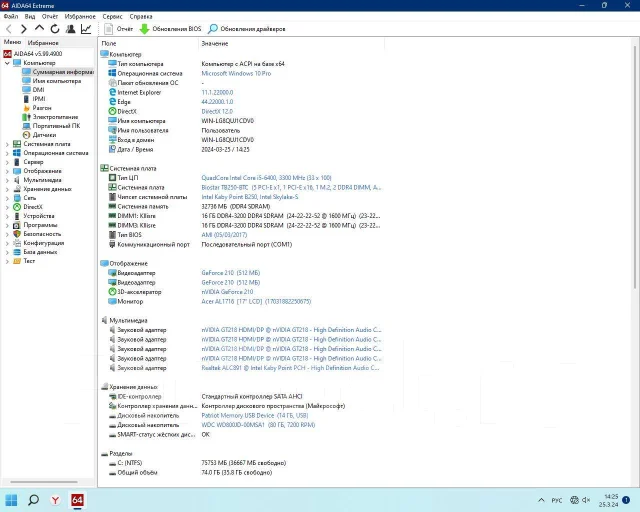
Task: Open the Windows Start button on the taskbar
Action: point(11,500)
